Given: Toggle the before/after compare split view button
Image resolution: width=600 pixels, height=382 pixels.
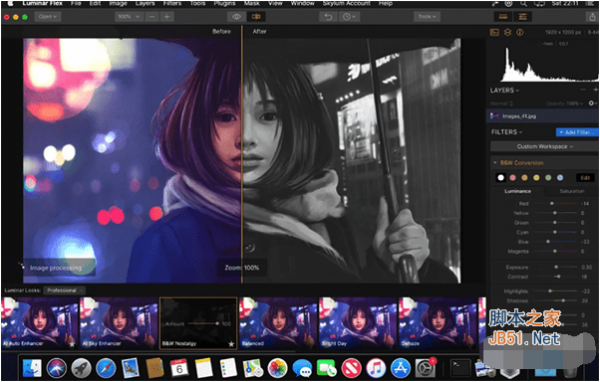Looking at the screenshot, I should [255, 17].
